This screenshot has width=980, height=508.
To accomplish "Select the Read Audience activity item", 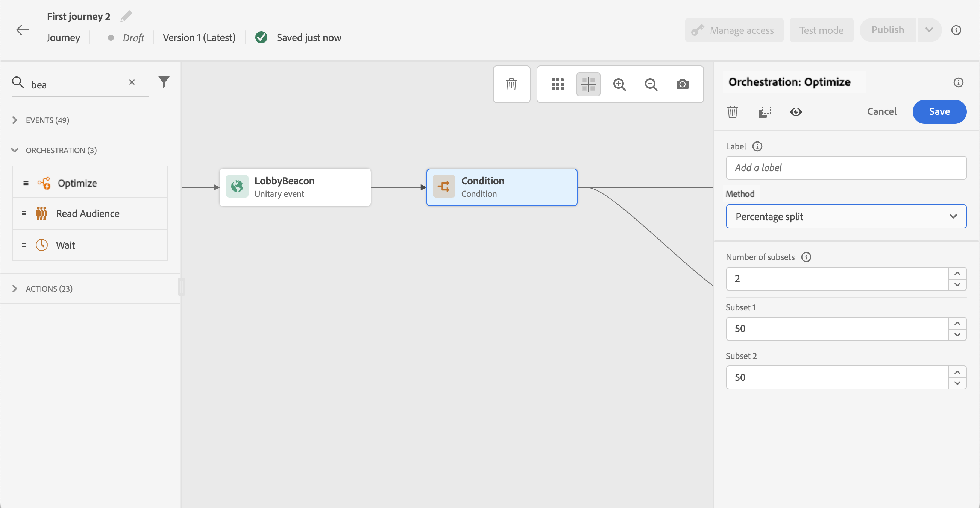I will coord(88,214).
